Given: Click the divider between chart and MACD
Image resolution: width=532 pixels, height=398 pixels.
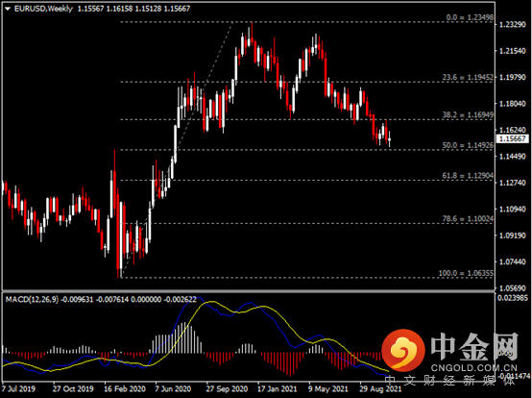Looking at the screenshot, I should tap(249, 291).
